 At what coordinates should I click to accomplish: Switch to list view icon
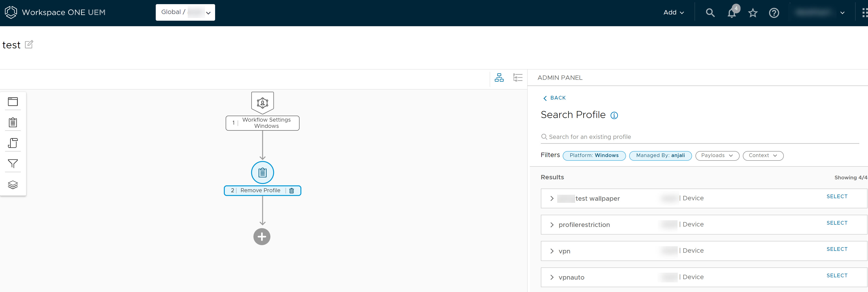(x=518, y=78)
